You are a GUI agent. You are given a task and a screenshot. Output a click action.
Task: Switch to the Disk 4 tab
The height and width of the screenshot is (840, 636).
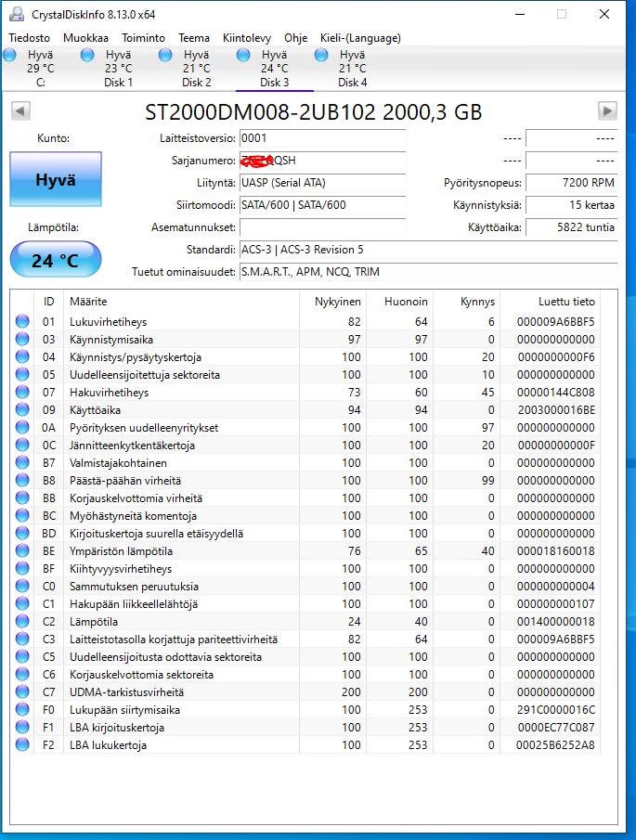[x=352, y=69]
